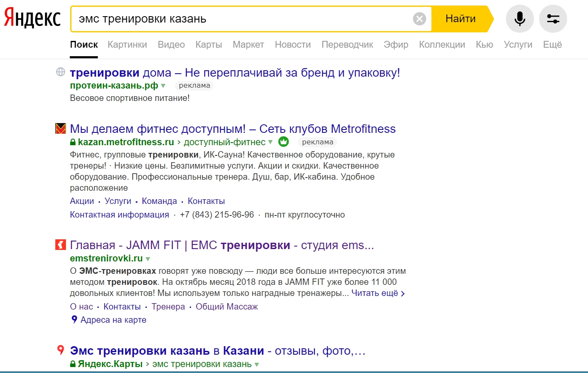The width and height of the screenshot is (588, 373).
Task: Open 'Главная - JAMM FIT' result title
Action: (x=222, y=245)
